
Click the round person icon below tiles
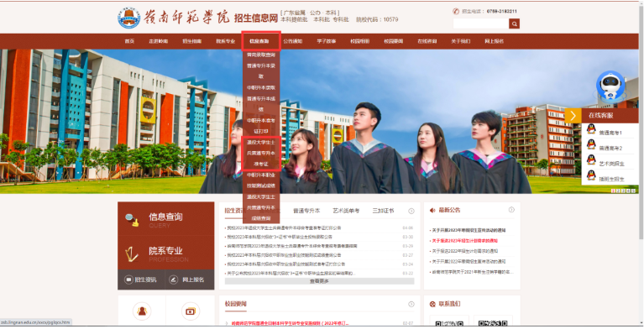pyautogui.click(x=142, y=311)
